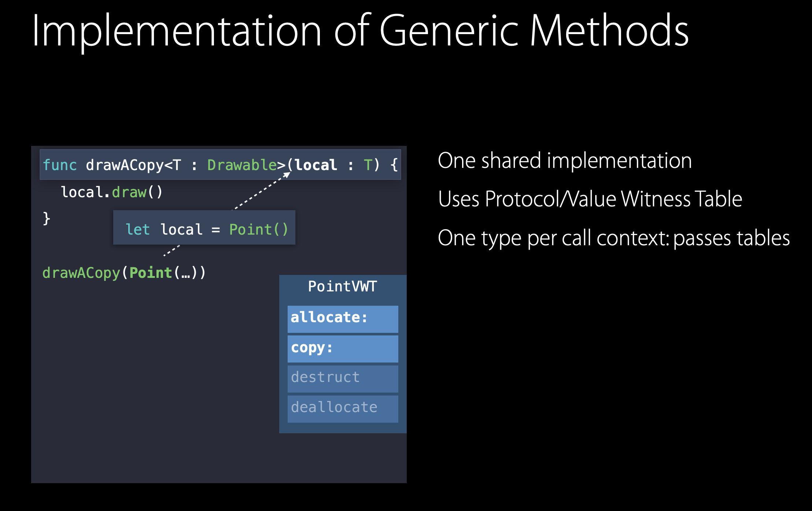812x511 pixels.
Task: Click the PointVWT table header
Action: click(x=342, y=287)
